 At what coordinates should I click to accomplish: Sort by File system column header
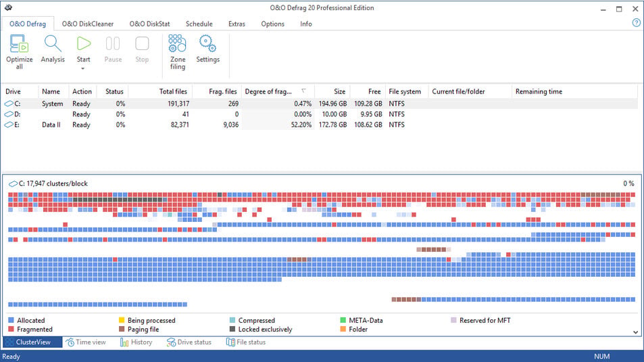point(407,91)
